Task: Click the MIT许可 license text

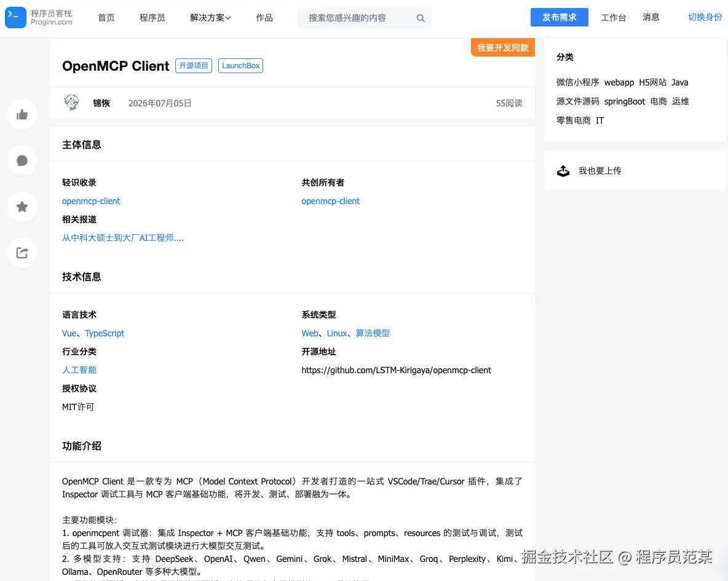Action: (x=78, y=407)
